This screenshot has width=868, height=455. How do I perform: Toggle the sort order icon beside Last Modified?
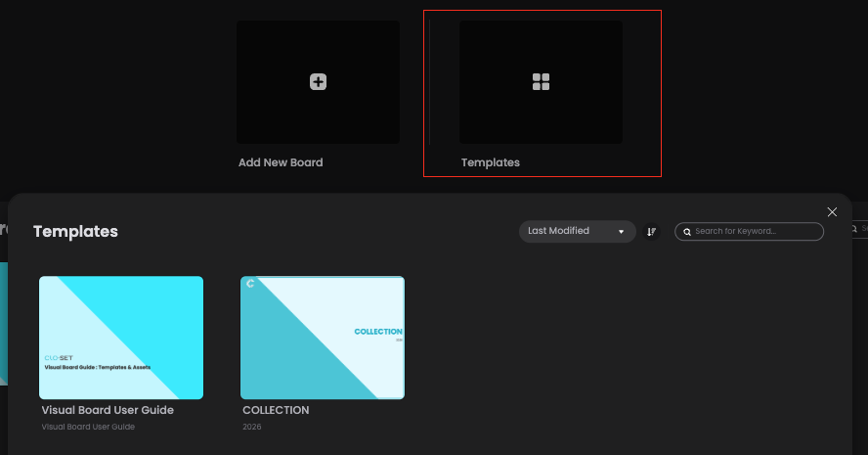coord(652,232)
